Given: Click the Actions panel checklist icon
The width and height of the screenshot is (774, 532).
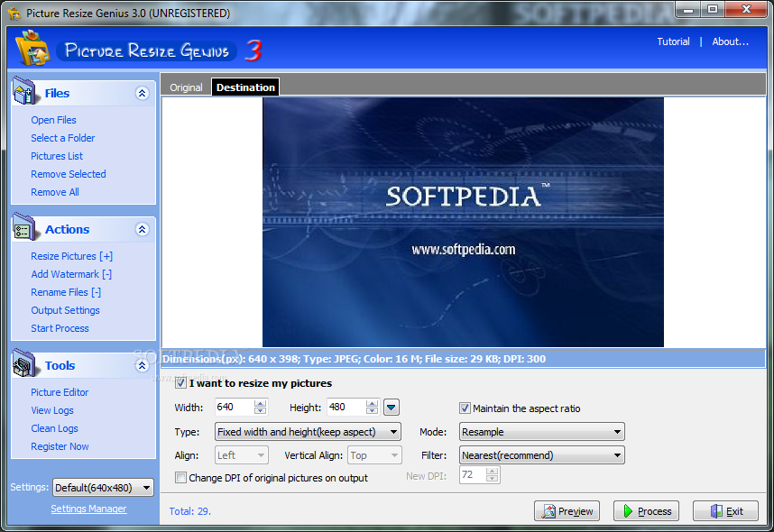Looking at the screenshot, I should [x=24, y=227].
